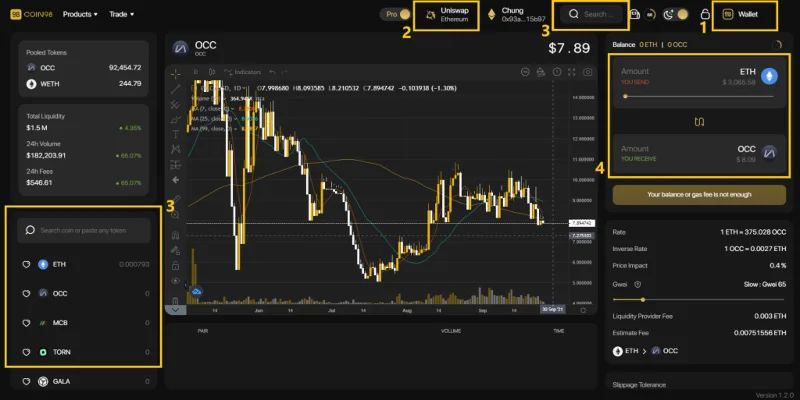Favorite the OCC token shield icon

(27, 294)
